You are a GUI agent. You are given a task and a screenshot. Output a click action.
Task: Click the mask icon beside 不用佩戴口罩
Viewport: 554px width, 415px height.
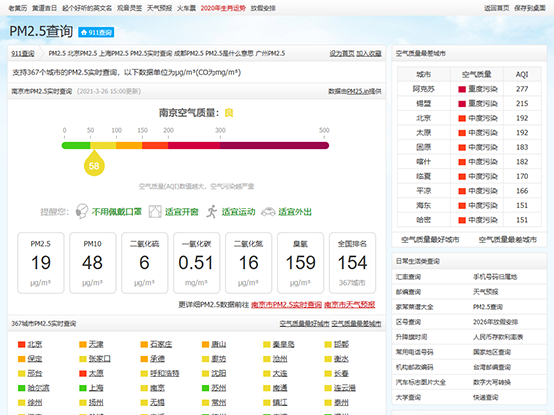tap(82, 212)
